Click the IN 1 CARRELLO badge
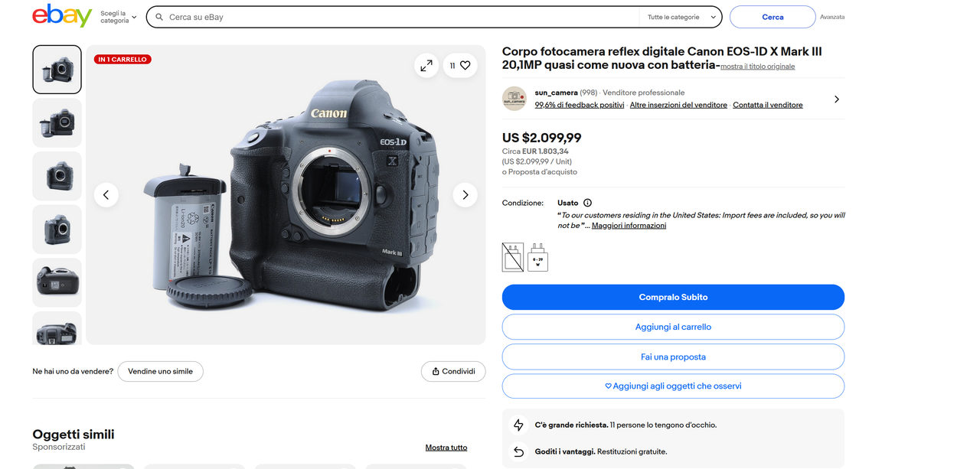Viewport: 980px width, 469px height. [122, 59]
